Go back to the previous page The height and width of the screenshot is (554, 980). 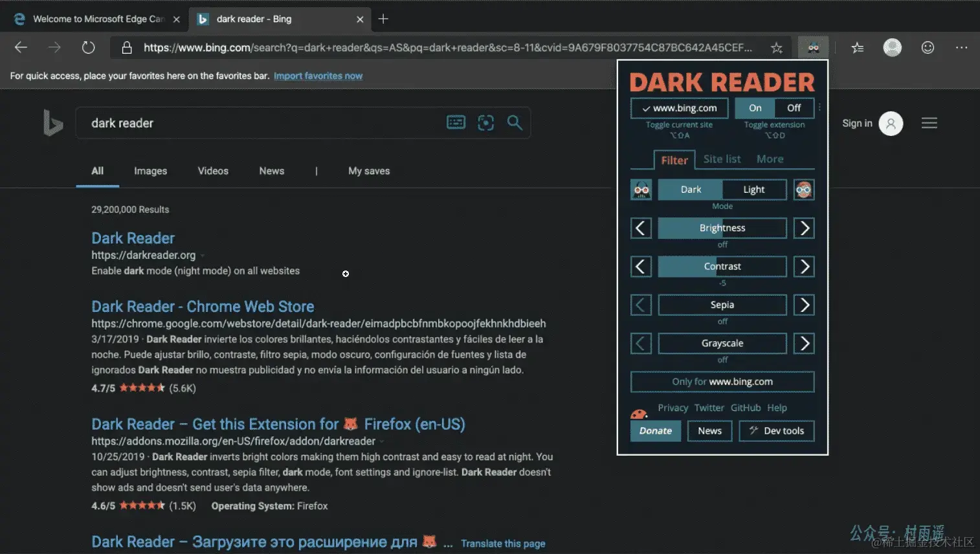(21, 47)
